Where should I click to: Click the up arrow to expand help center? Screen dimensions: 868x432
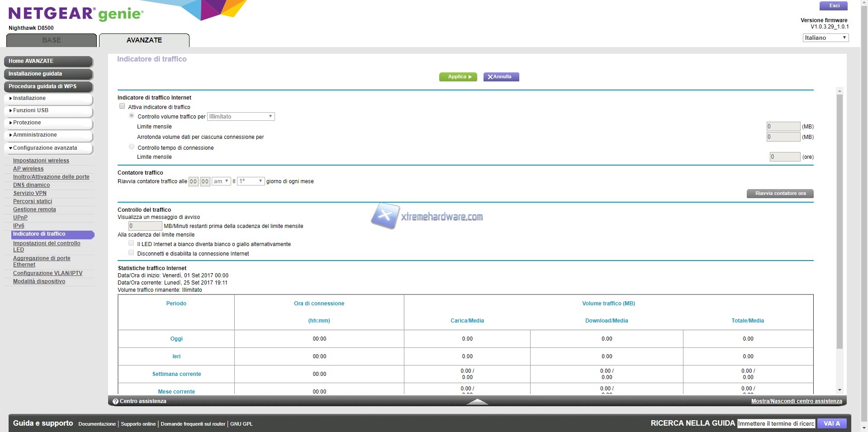point(477,401)
